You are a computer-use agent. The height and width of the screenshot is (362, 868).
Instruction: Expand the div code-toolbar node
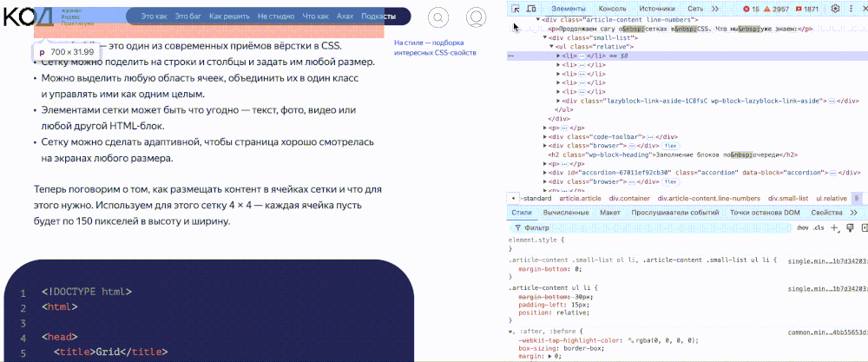pyautogui.click(x=545, y=136)
